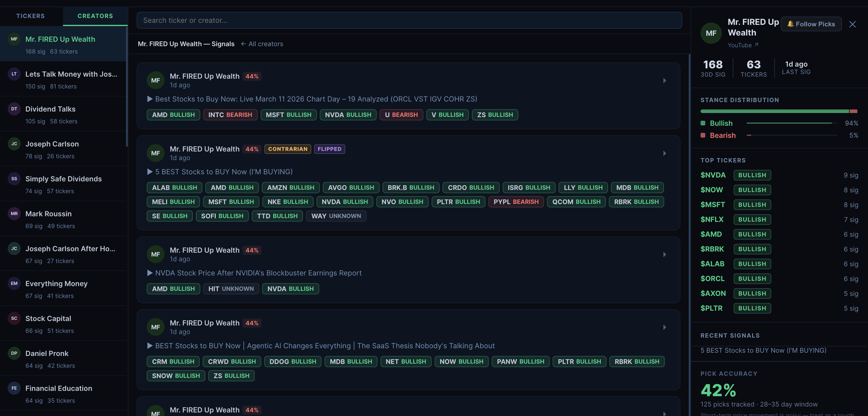Click the SC avatar for Stock Capital

(14, 318)
